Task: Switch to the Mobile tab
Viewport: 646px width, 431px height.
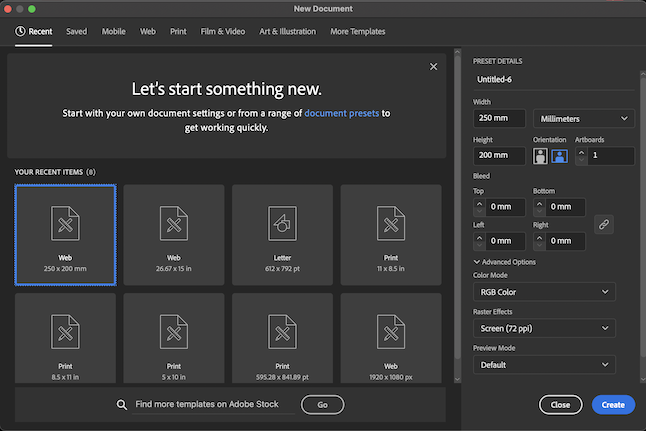Action: coord(114,31)
